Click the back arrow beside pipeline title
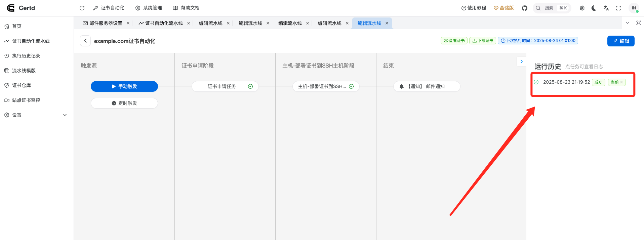This screenshot has width=644, height=240. [85, 41]
